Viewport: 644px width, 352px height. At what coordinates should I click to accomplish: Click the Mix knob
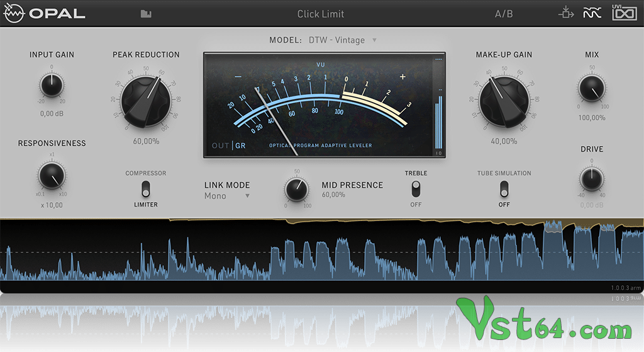[592, 88]
